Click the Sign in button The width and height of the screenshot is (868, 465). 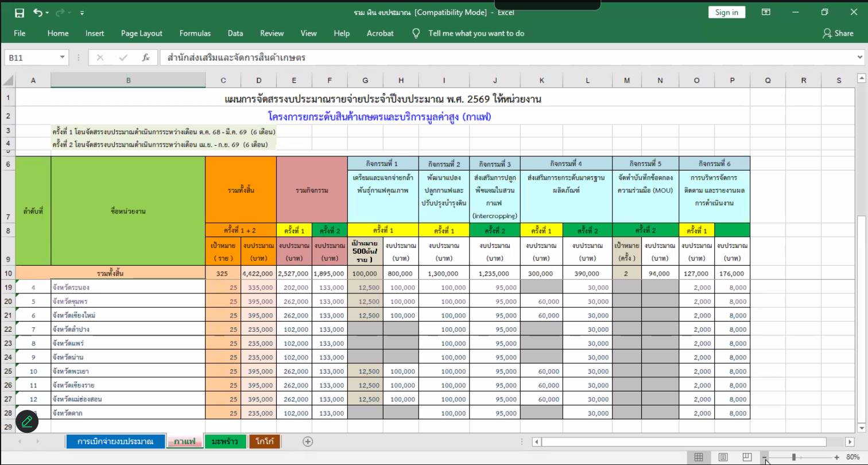(727, 13)
